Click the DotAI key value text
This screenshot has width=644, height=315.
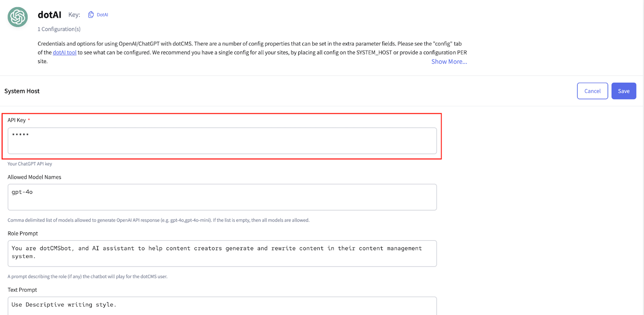(102, 15)
